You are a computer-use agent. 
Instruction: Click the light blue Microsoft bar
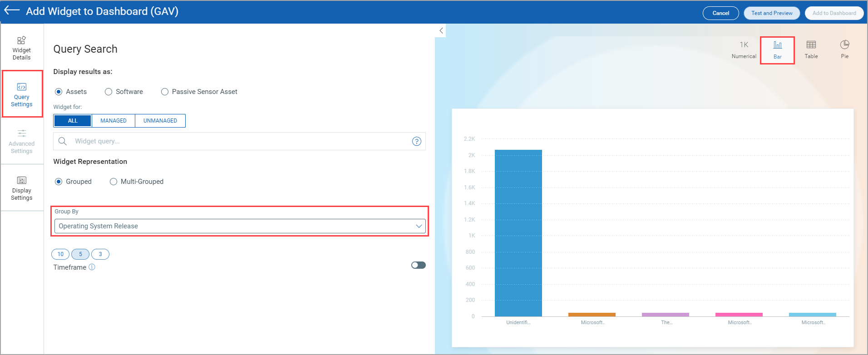point(813,315)
